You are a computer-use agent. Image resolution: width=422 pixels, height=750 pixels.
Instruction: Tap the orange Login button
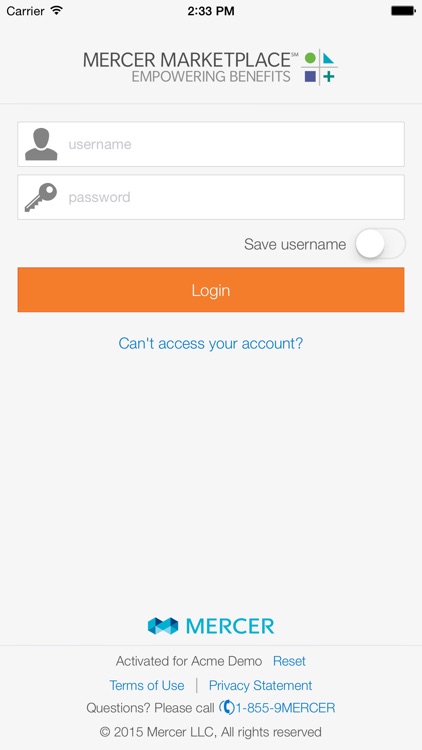pyautogui.click(x=211, y=290)
